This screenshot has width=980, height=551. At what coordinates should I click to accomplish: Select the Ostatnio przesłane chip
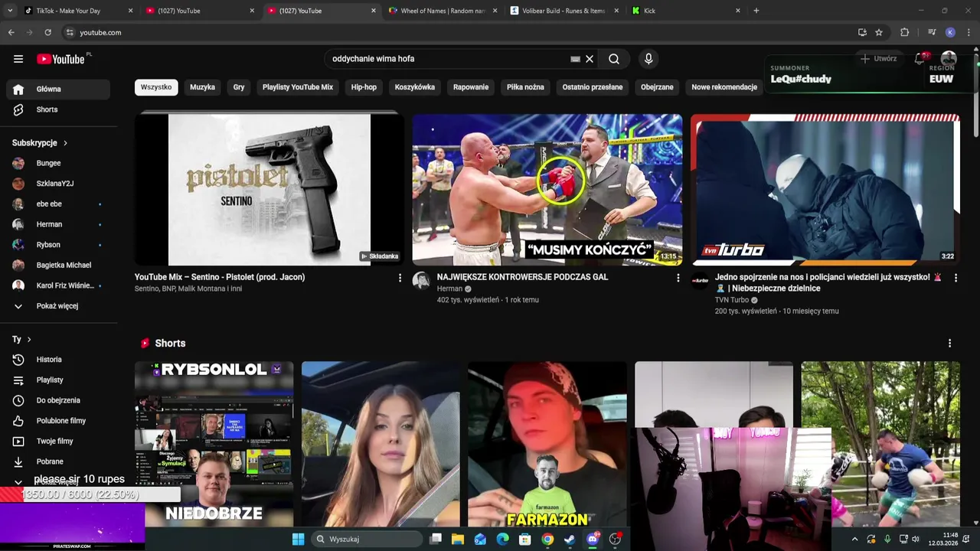coord(593,87)
